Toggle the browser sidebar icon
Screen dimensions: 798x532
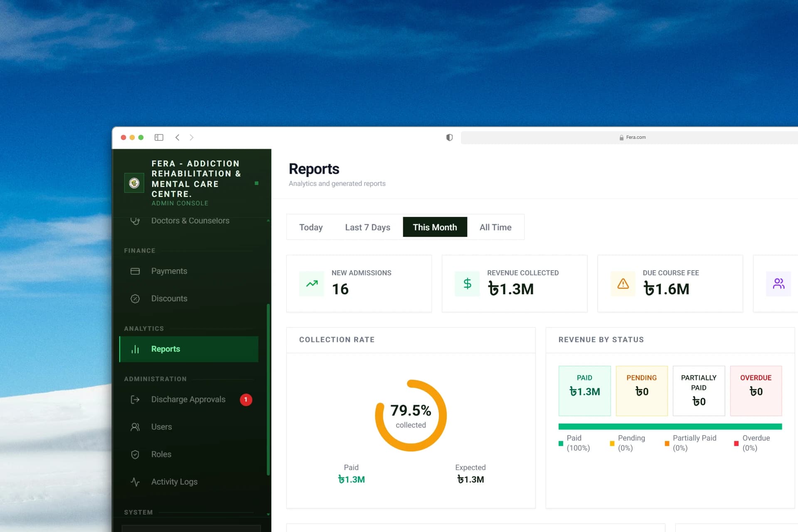click(x=159, y=138)
